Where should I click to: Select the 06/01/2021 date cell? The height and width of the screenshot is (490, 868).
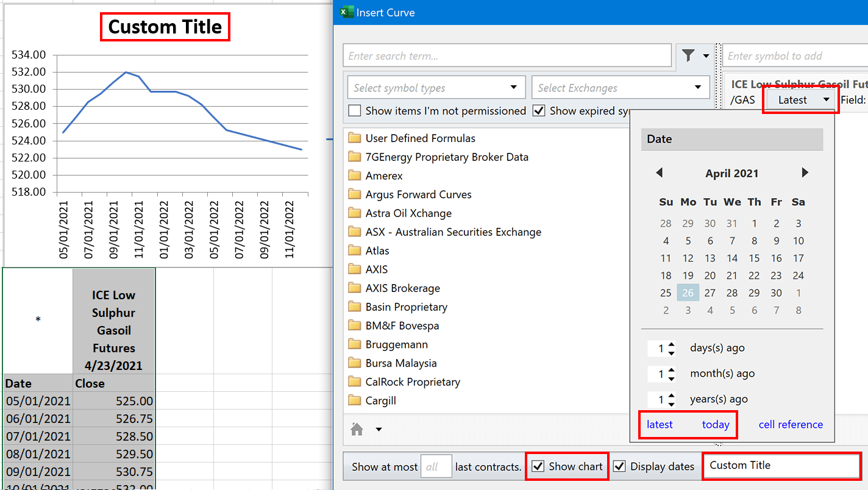[38, 419]
